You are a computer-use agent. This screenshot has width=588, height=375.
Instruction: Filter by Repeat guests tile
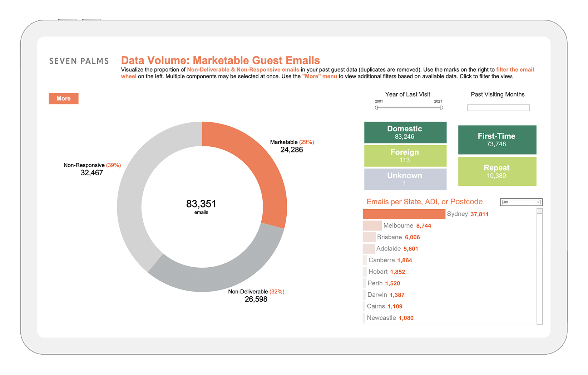tap(497, 171)
